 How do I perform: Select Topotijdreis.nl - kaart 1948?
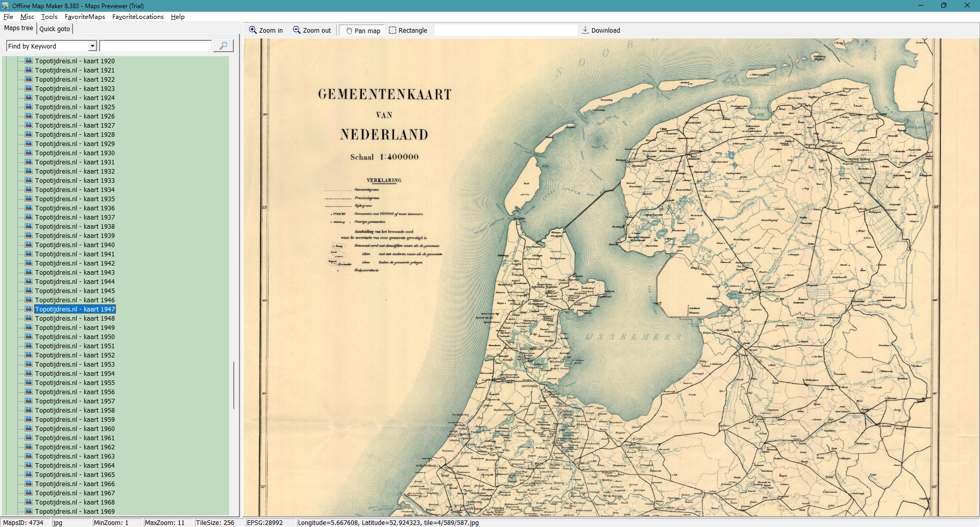(75, 318)
